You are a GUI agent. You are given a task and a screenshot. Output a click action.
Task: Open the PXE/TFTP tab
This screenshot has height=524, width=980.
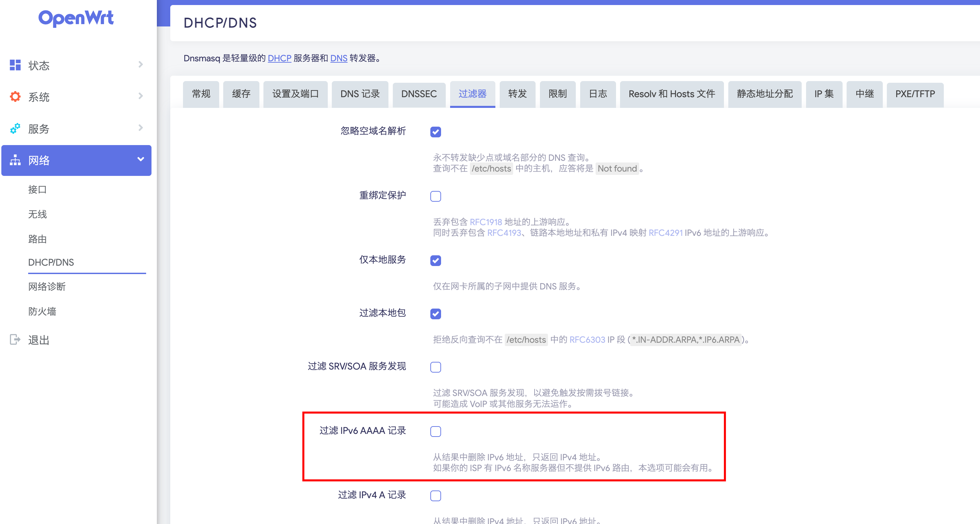(x=915, y=94)
